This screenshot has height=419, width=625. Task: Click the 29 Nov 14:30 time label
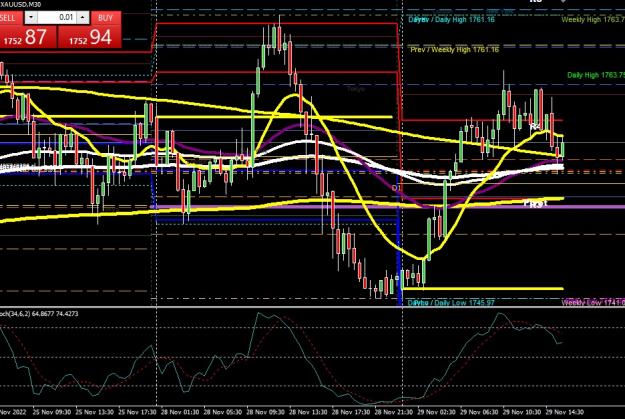(x=564, y=412)
